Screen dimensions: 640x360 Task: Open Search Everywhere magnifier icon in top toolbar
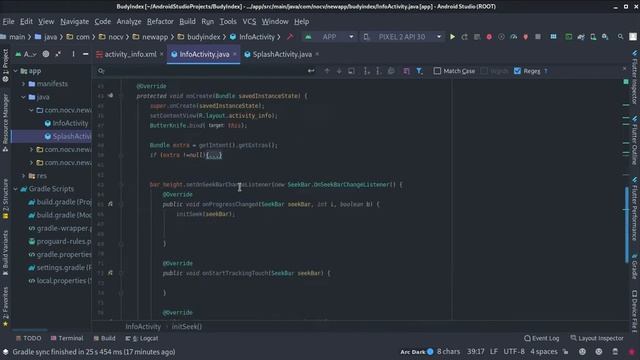click(620, 37)
